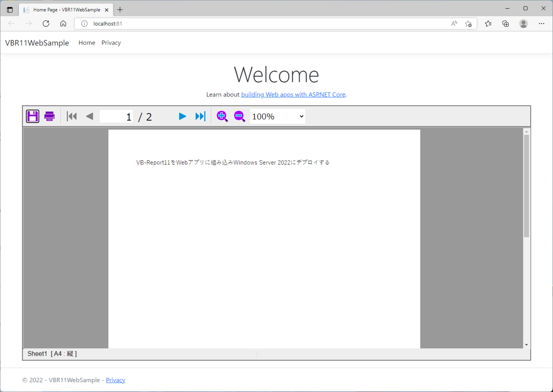The image size is (553, 392).
Task: Skip to the last page
Action: pyautogui.click(x=200, y=116)
